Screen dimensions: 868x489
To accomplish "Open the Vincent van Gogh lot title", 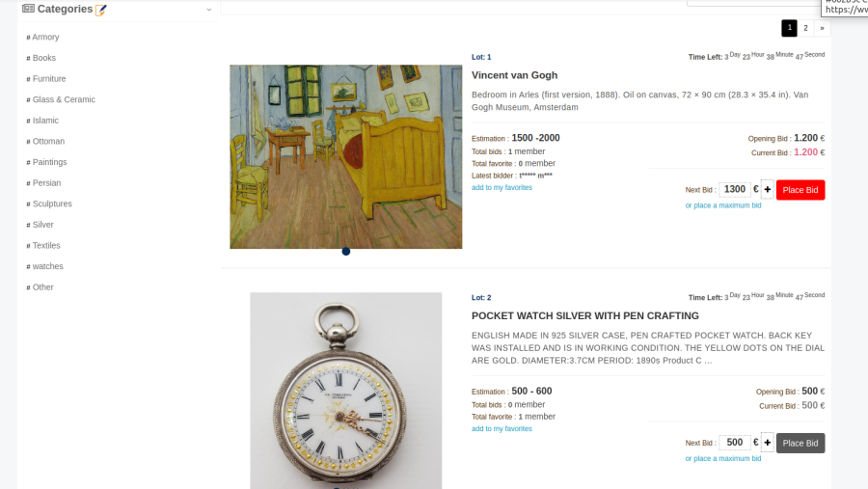I will click(x=514, y=75).
